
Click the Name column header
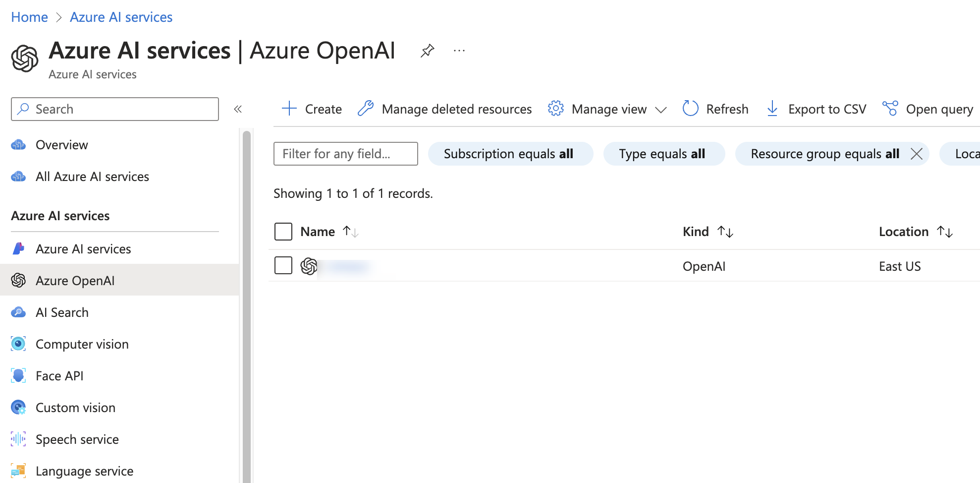tap(318, 232)
